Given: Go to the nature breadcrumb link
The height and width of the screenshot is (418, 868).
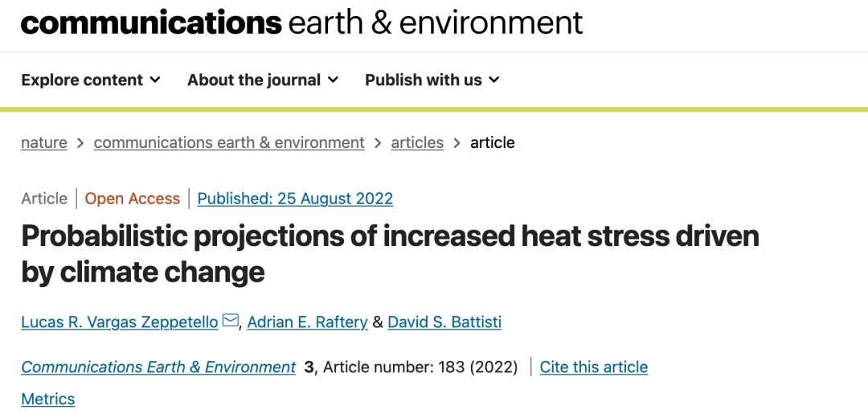Looking at the screenshot, I should pyautogui.click(x=44, y=143).
